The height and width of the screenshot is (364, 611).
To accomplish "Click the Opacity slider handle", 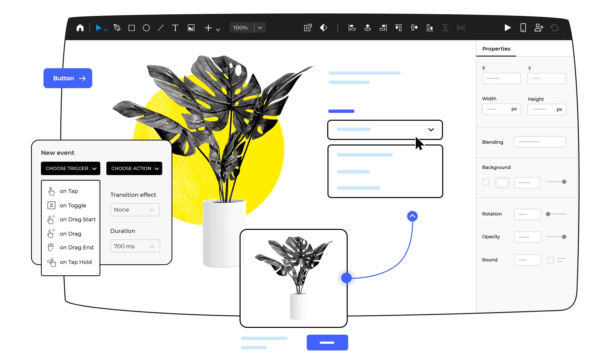I will (564, 237).
